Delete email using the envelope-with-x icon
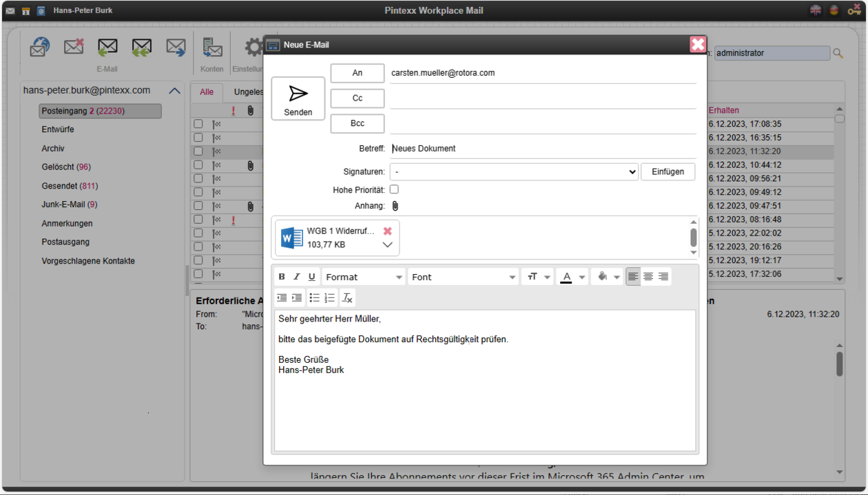This screenshot has height=495, width=868. click(74, 46)
